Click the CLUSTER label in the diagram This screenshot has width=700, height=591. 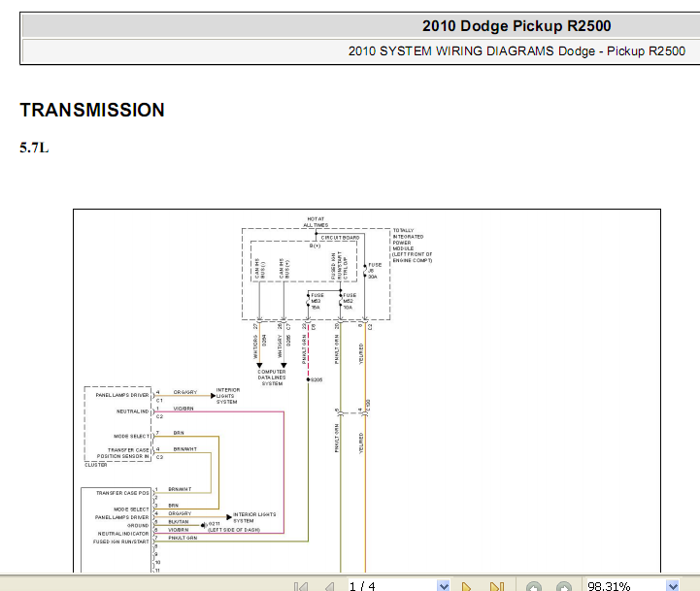[x=95, y=465]
